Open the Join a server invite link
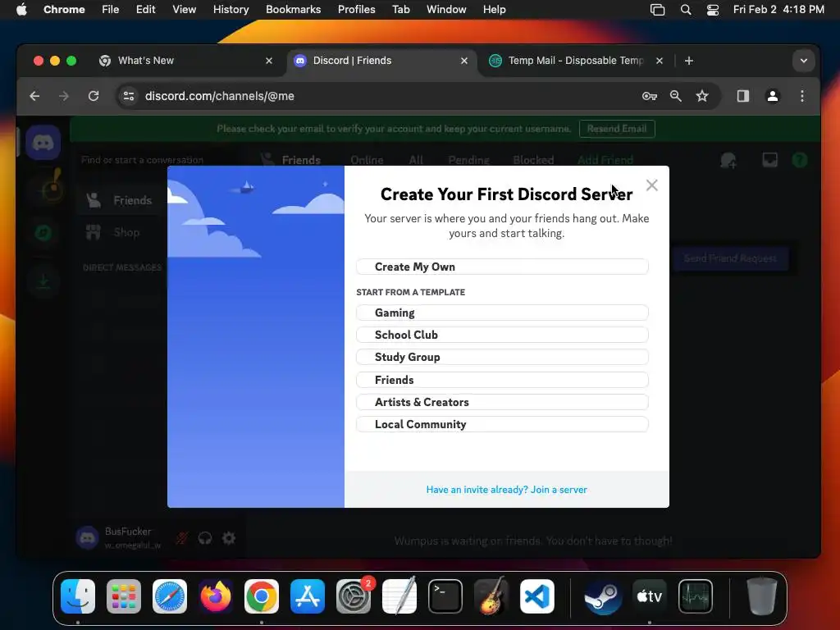This screenshot has height=630, width=840. 506,490
